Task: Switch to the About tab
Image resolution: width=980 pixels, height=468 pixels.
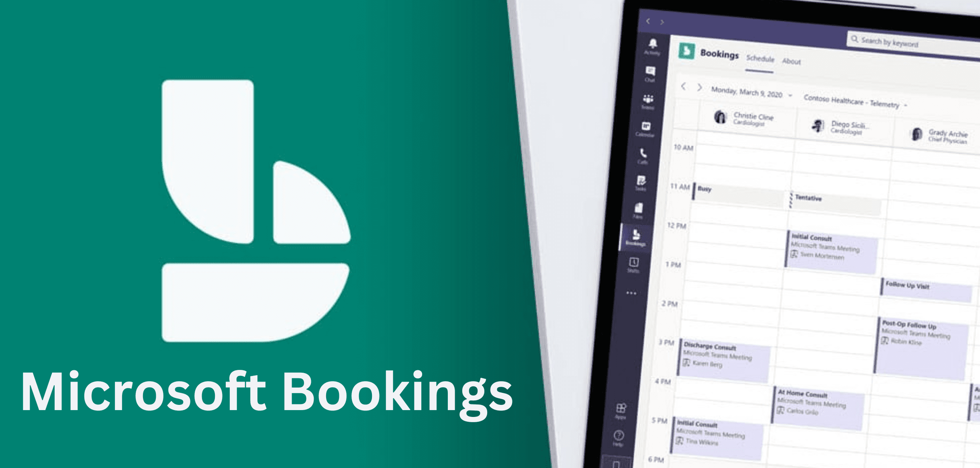Action: [x=791, y=61]
